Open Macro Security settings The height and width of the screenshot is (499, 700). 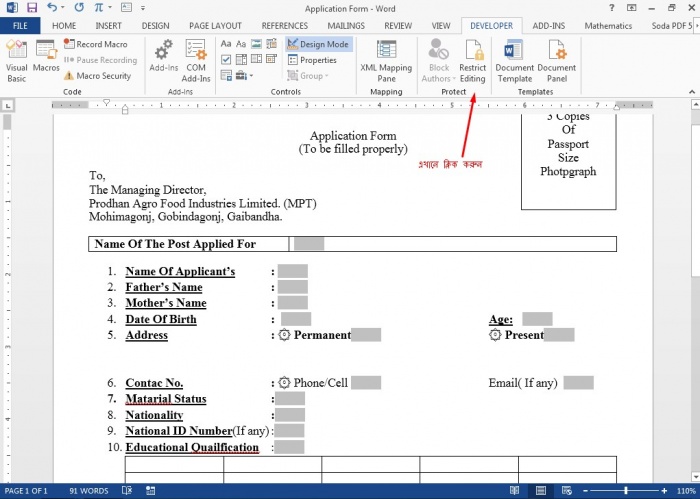(x=97, y=76)
